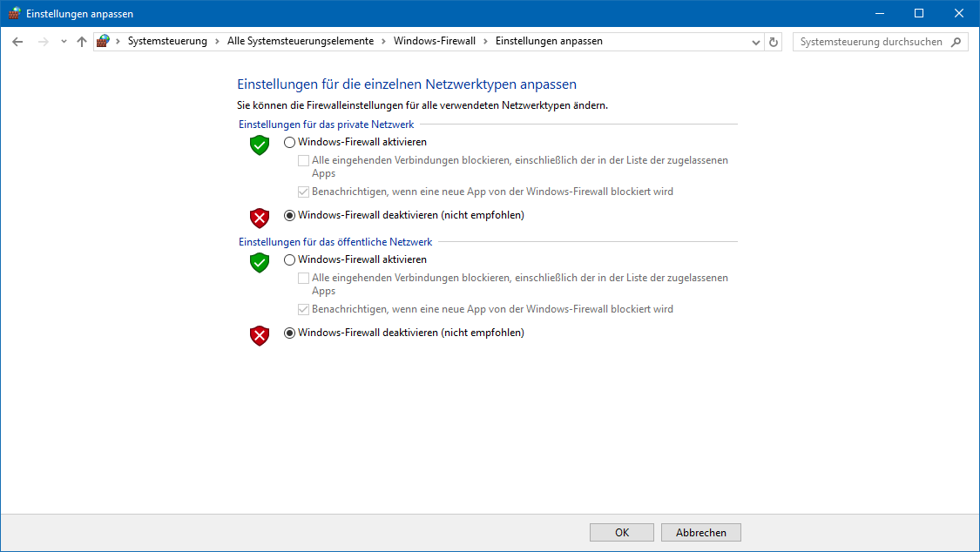Screen dimensions: 980x552
Task: Cancel with the Abbrechen button
Action: (701, 533)
